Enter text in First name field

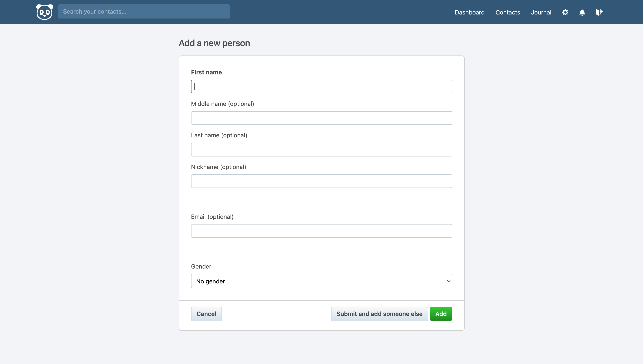pyautogui.click(x=321, y=86)
